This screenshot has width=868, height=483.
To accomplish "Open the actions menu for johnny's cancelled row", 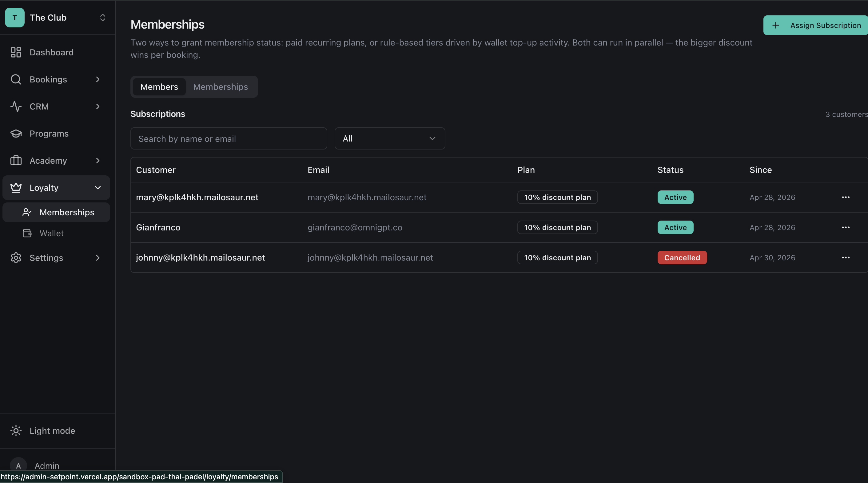I will [846, 257].
